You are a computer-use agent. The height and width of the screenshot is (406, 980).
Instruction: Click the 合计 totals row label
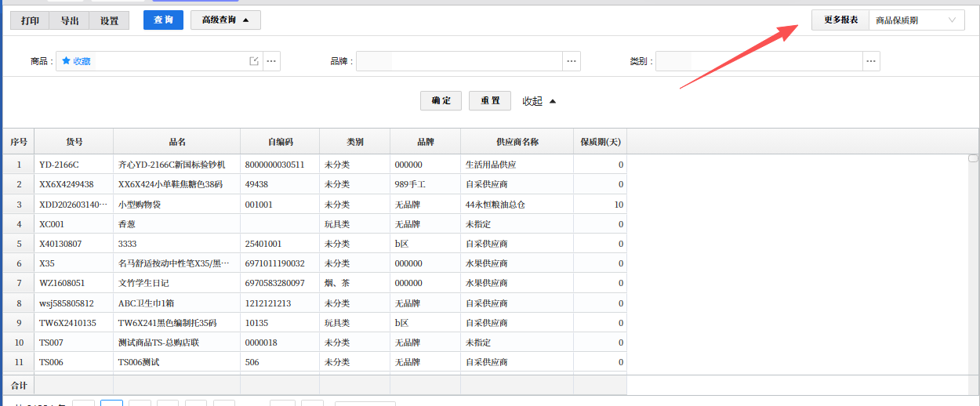(x=19, y=386)
